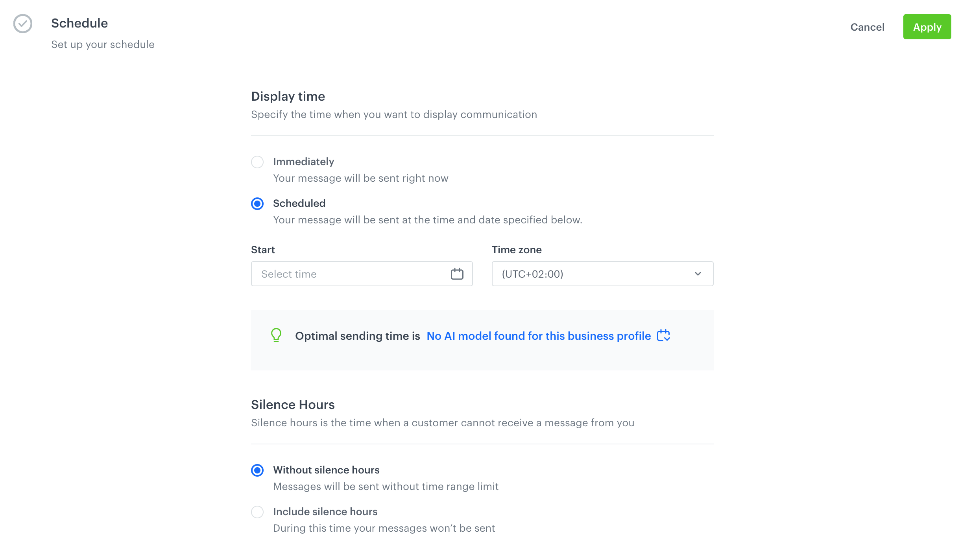Click the Immediately option label
Screen dimensions: 960x560
point(303,162)
